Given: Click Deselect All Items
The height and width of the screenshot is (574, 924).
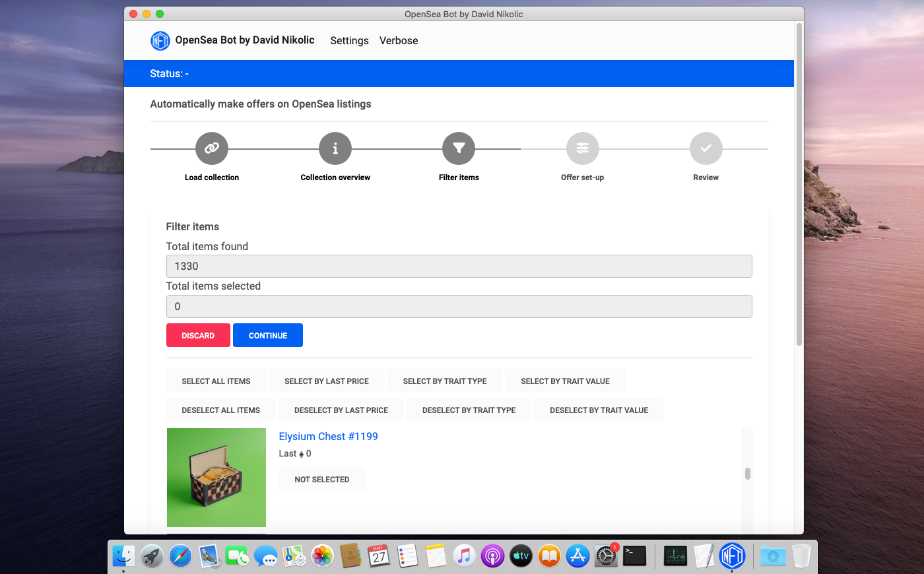Looking at the screenshot, I should [x=221, y=410].
